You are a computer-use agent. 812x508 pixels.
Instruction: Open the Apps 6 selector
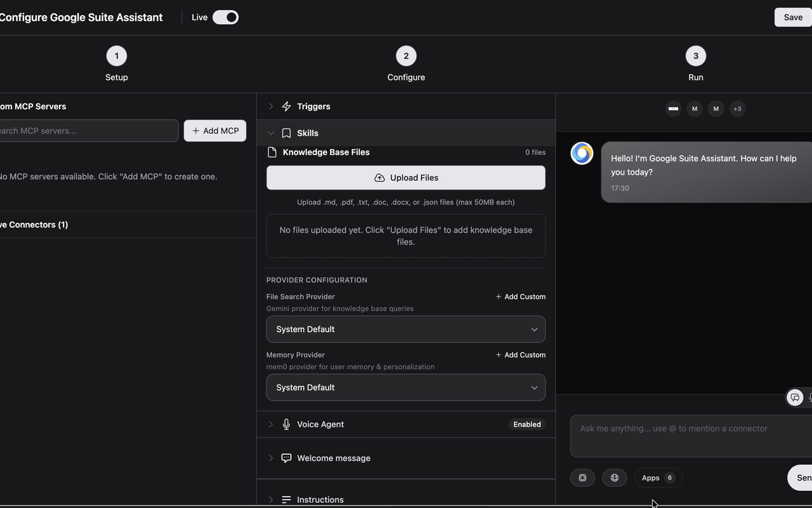click(x=658, y=478)
